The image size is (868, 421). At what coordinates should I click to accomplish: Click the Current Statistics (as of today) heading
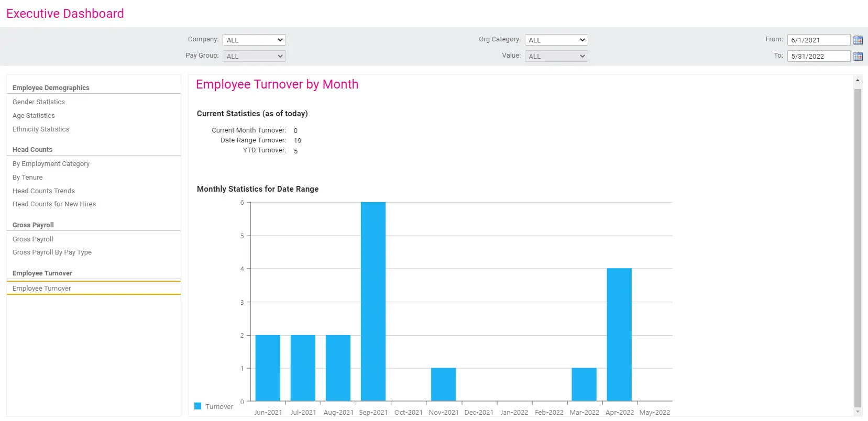pos(252,114)
